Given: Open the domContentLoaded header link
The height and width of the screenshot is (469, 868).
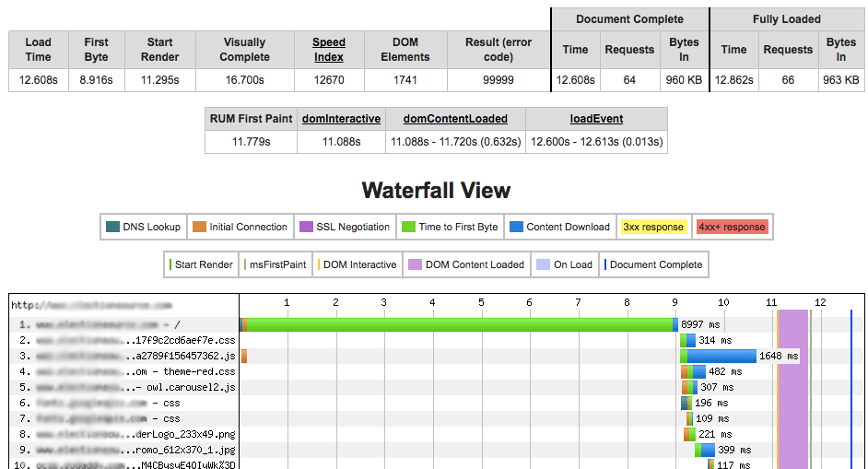Looking at the screenshot, I should coord(455,119).
